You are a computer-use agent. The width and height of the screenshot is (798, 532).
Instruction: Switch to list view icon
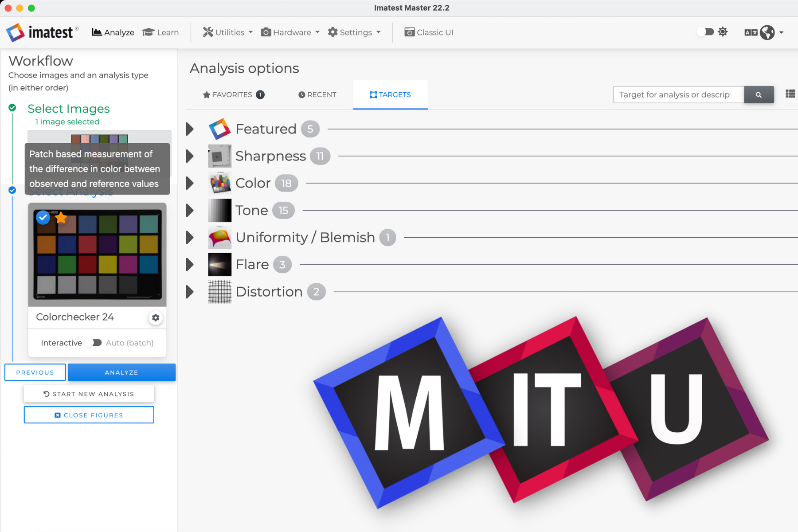pos(790,94)
